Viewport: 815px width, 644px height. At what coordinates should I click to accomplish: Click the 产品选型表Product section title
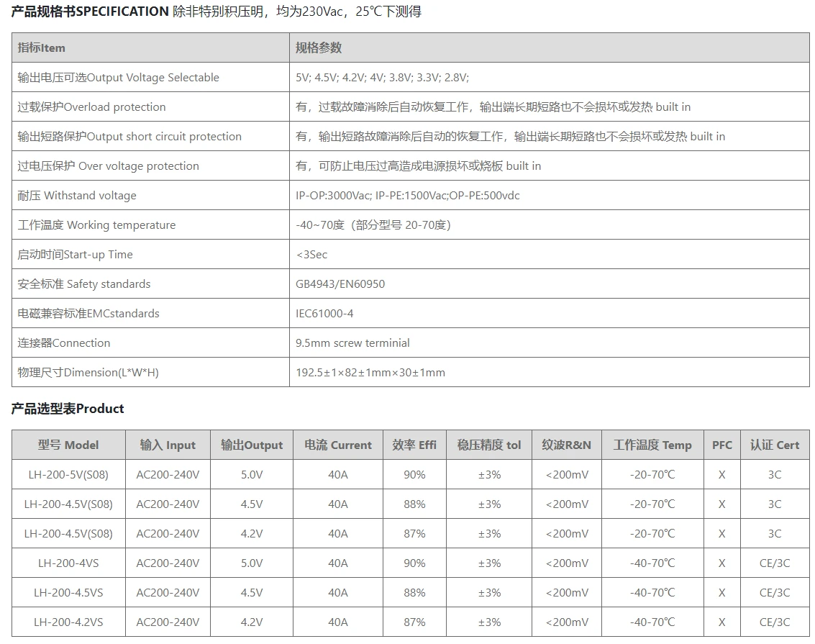pos(64,408)
